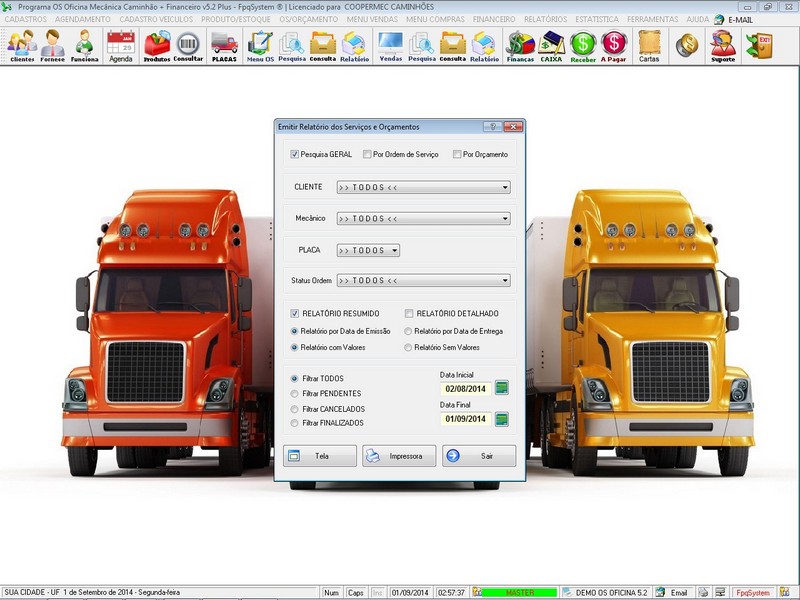
Task: Open the PRODUTO/ESTOQUE menu
Action: point(236,19)
